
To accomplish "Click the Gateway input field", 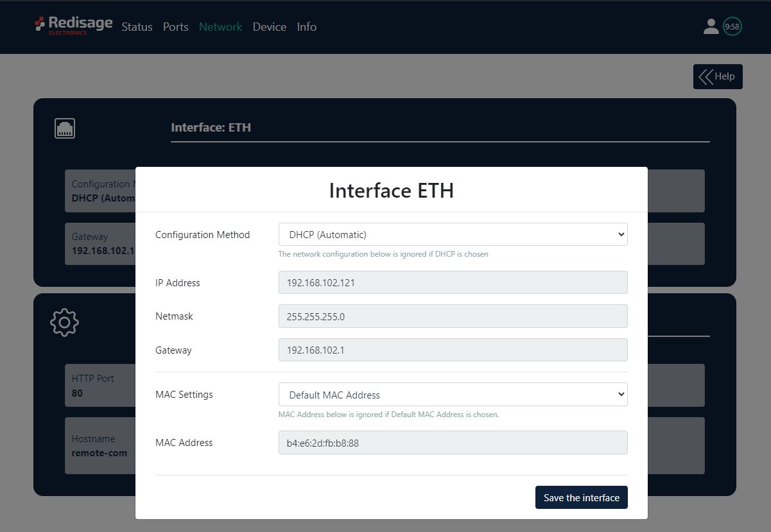I will (x=453, y=350).
